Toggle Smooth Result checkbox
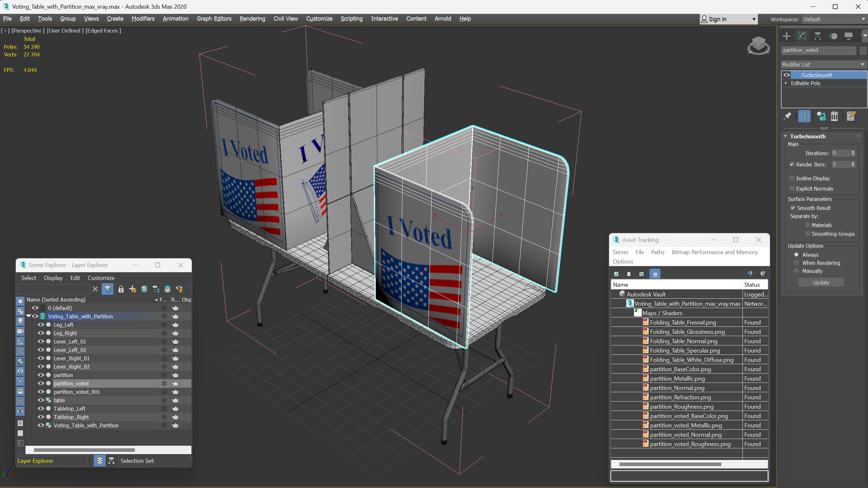 tap(793, 208)
